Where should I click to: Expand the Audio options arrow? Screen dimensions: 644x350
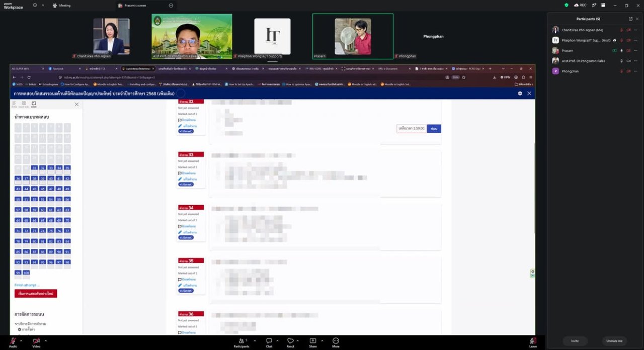[x=22, y=340]
